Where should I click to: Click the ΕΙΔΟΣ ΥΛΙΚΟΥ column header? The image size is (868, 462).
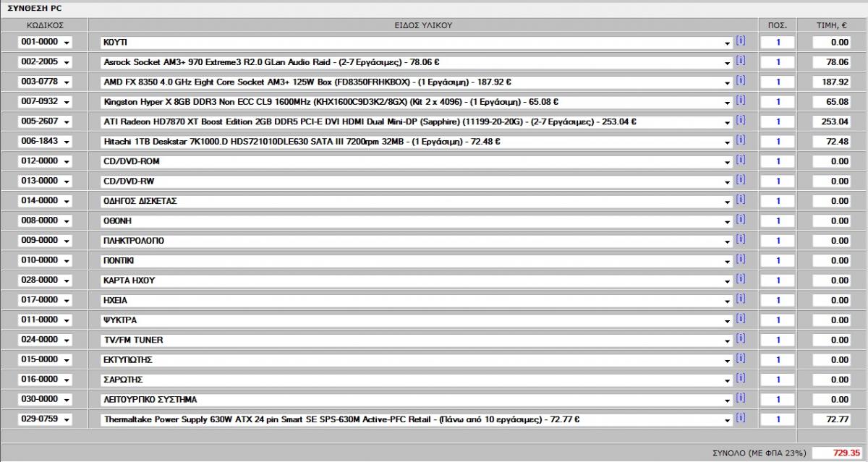pyautogui.click(x=423, y=25)
